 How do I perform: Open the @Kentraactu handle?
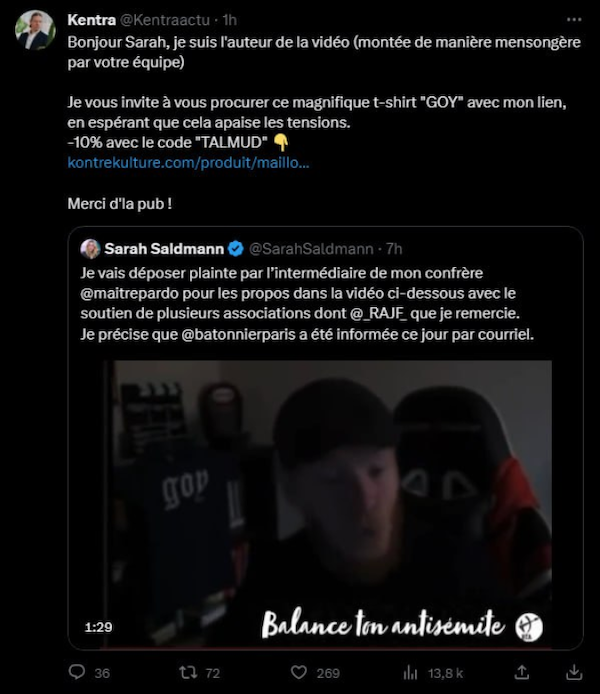[x=165, y=20]
